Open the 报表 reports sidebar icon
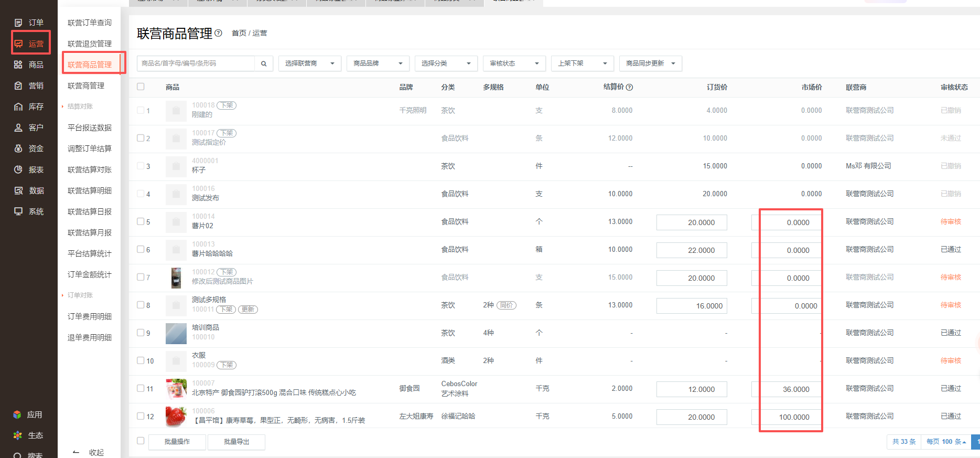Viewport: 980px width, 458px height. (18, 169)
